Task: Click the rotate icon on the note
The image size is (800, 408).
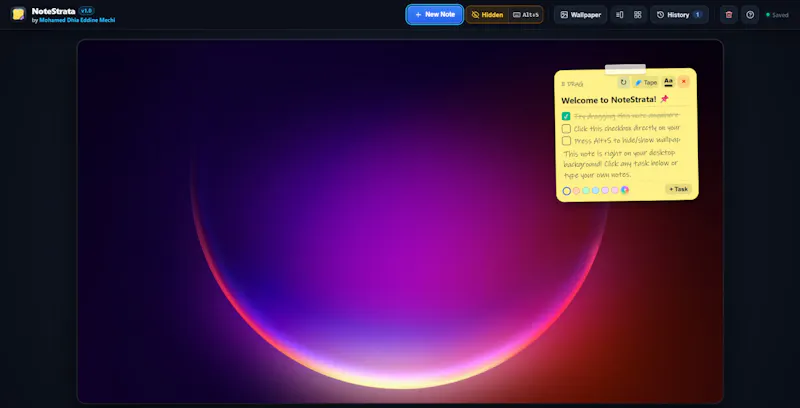Action: [623, 82]
